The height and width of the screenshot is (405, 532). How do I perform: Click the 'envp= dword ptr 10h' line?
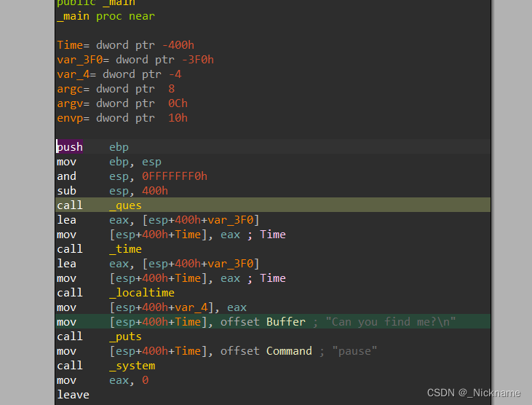click(x=122, y=118)
